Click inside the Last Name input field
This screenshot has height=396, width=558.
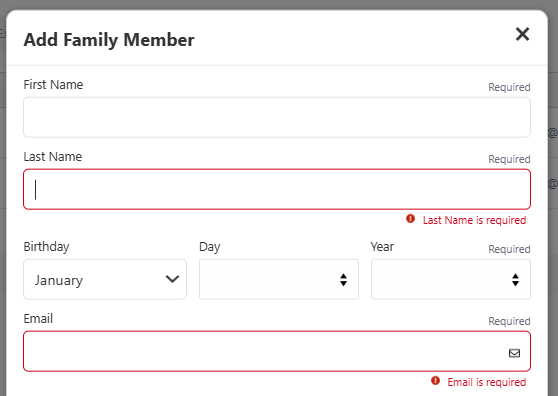(277, 189)
